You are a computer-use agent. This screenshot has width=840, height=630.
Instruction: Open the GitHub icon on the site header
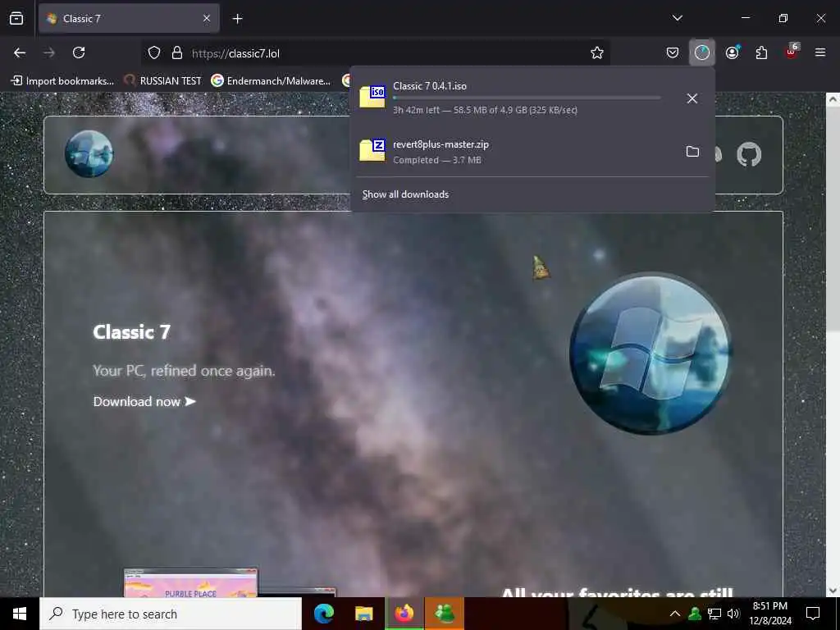749,154
